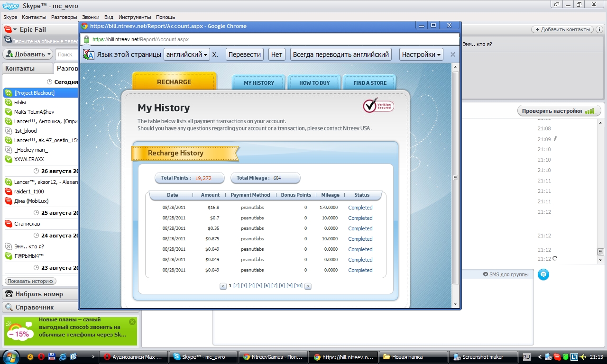Click the popup window's vertical scrollbar
The image size is (607, 364).
[x=455, y=178]
